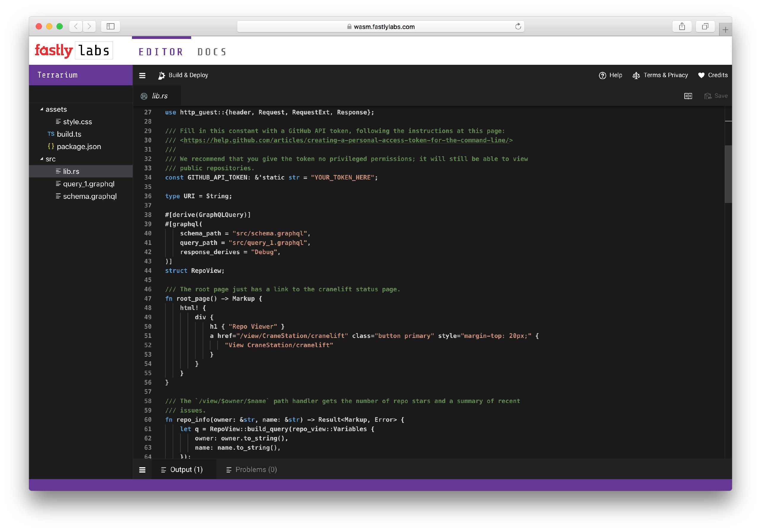This screenshot has height=532, width=761.
Task: Switch to the DOCS tab
Action: point(212,52)
